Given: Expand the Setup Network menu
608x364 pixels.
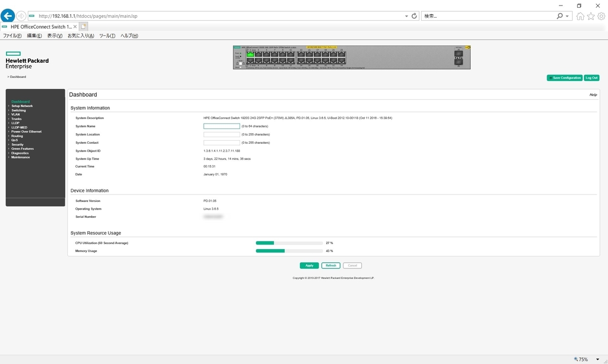Looking at the screenshot, I should coord(22,106).
